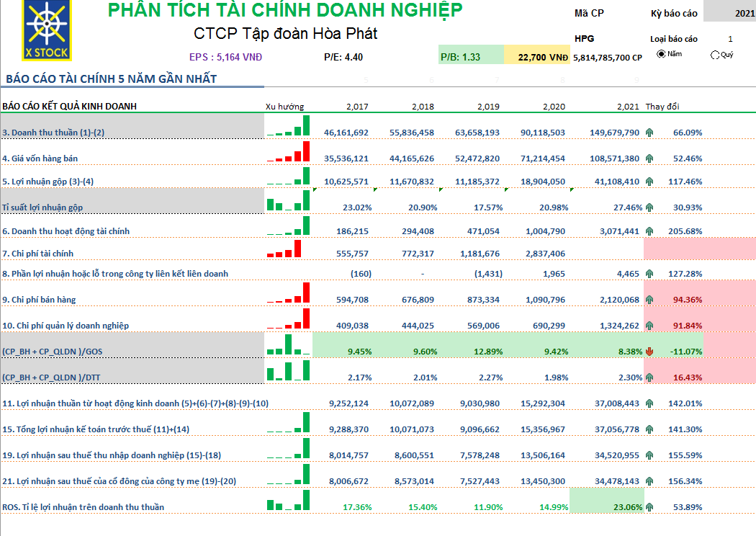756x536 pixels.
Task: Click up arrow icon in Tỉ suất lợi nhuận gộp row
Action: [x=649, y=207]
